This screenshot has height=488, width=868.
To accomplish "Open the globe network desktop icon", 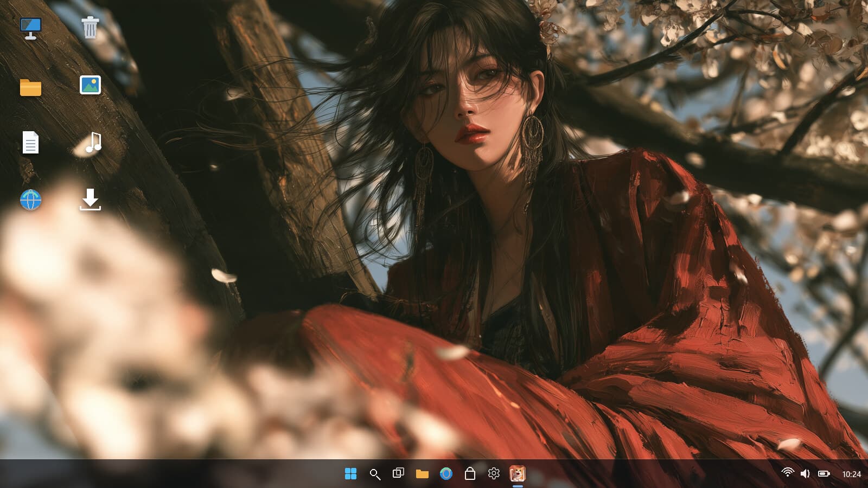I will point(30,200).
